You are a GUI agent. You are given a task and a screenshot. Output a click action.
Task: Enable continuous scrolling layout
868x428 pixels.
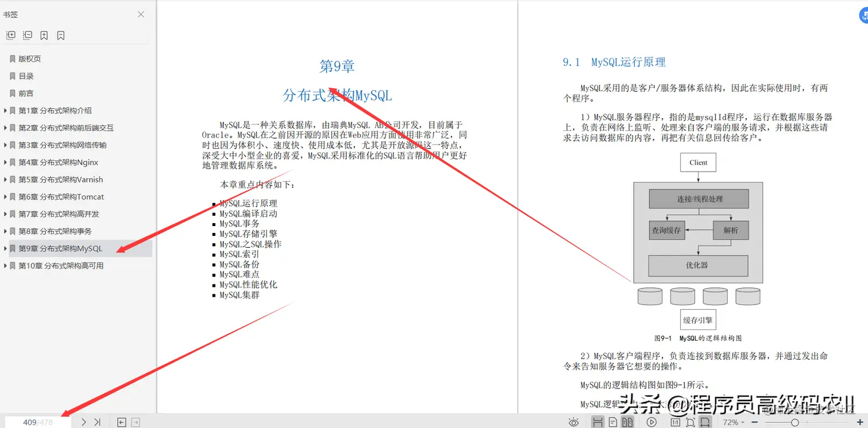pos(598,422)
